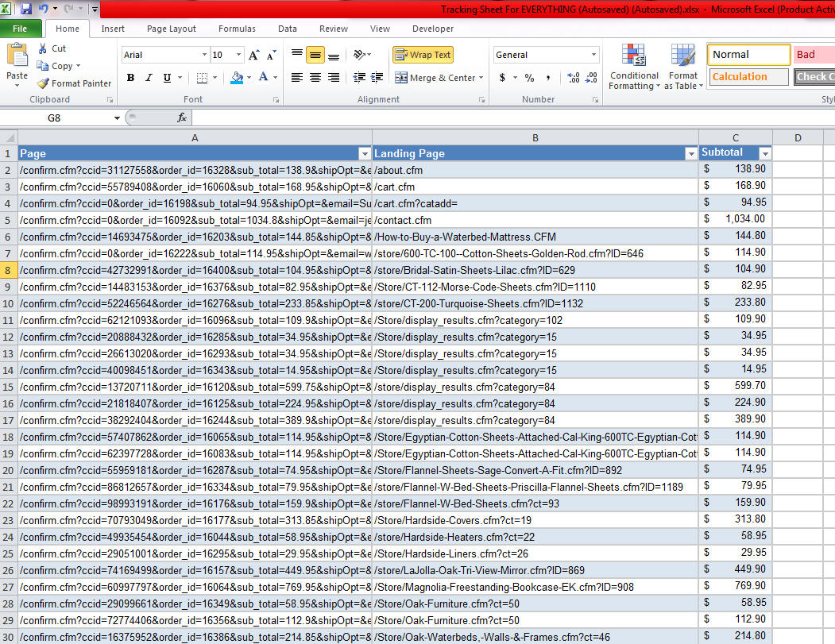Toggle the Wrap Text option
Viewport: 835px width, 644px height.
coord(423,55)
